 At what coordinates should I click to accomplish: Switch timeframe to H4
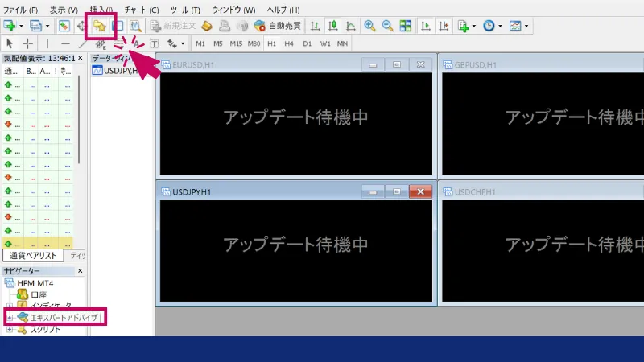pos(289,43)
